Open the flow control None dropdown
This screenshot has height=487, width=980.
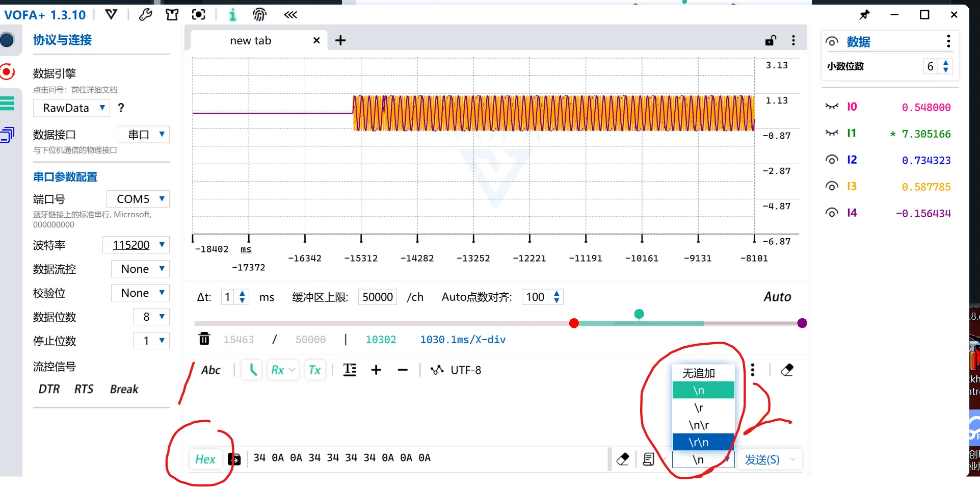[x=140, y=269]
